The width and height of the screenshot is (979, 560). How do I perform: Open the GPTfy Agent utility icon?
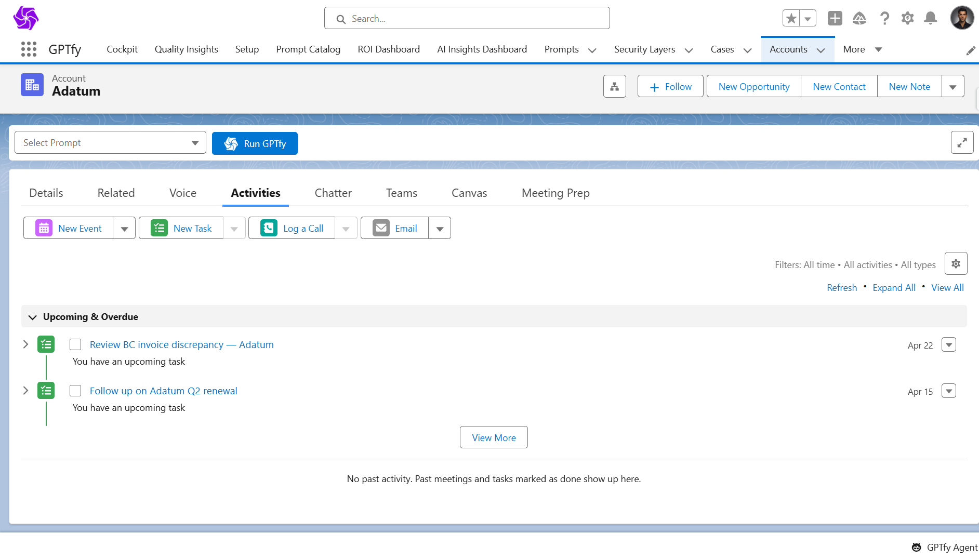tap(916, 547)
